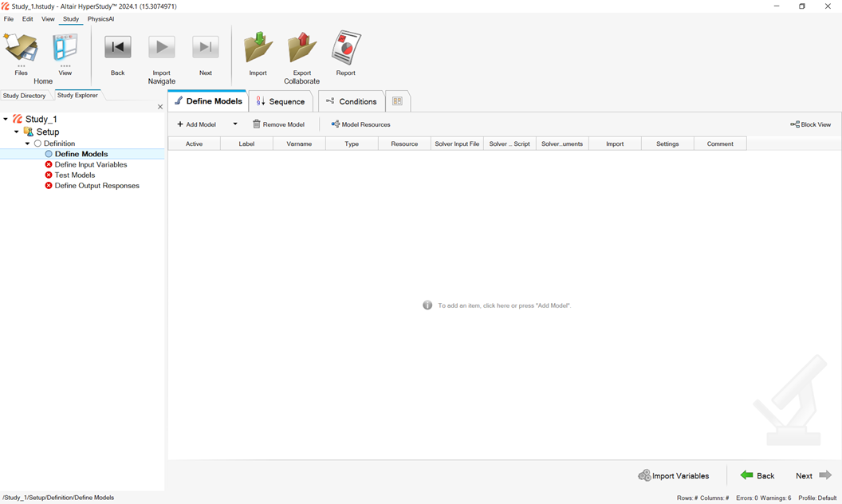Viewport: 842px width, 504px height.
Task: Open the Study menu
Action: coord(71,19)
